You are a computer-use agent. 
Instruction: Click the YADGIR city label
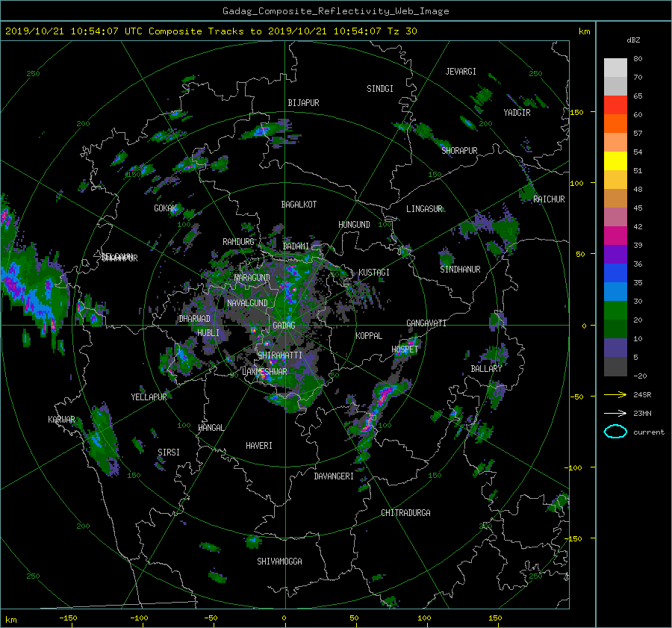coord(517,113)
